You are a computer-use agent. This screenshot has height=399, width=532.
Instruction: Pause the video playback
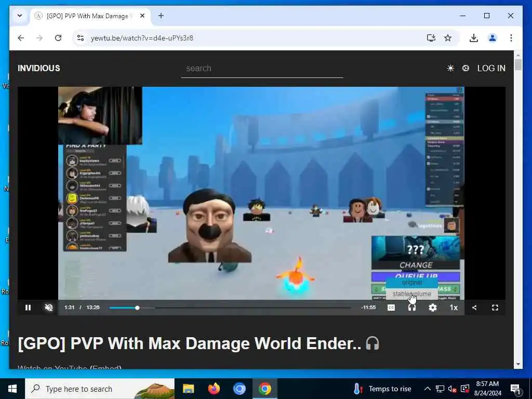click(x=28, y=308)
